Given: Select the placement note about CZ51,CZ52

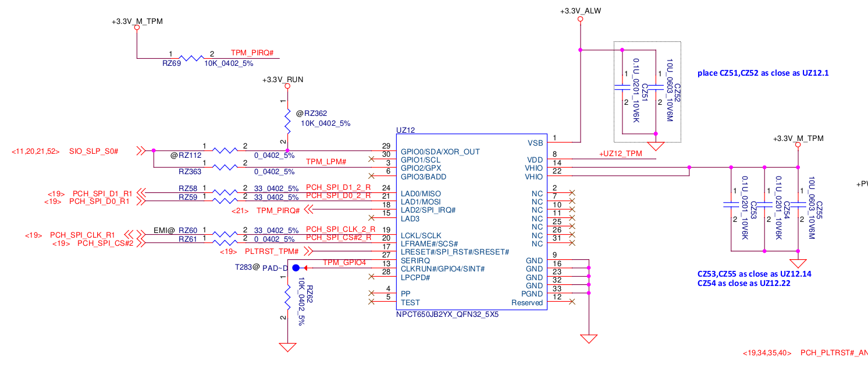Looking at the screenshot, I should (x=763, y=74).
